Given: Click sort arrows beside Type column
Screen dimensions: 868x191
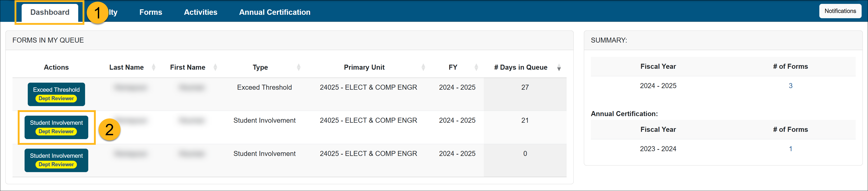Looking at the screenshot, I should (x=298, y=67).
